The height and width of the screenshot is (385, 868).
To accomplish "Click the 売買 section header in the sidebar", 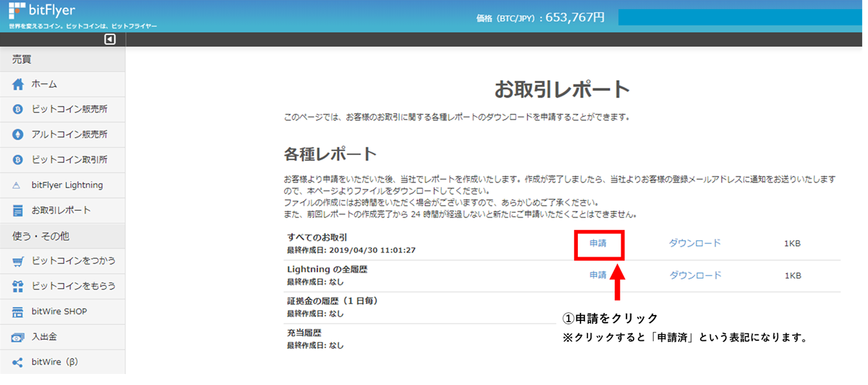I will click(62, 60).
